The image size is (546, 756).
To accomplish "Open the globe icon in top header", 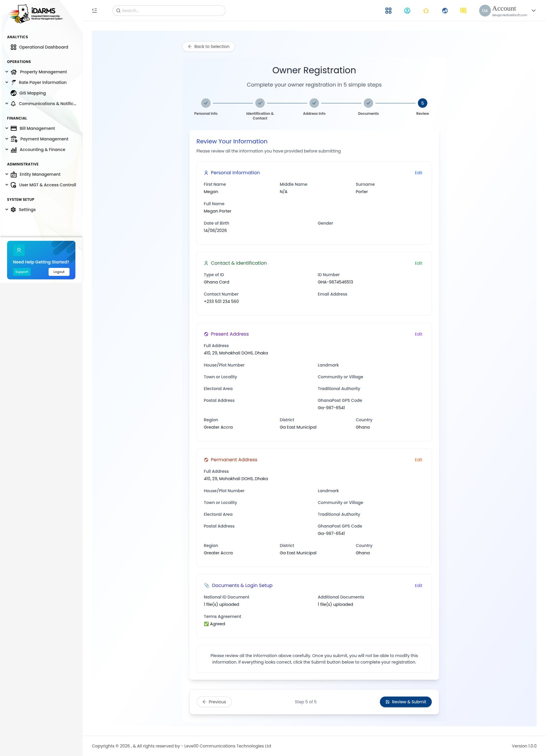I will coord(445,11).
